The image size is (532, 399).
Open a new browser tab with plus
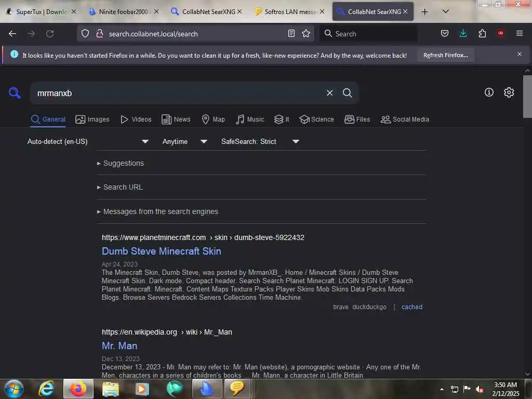pos(424,12)
